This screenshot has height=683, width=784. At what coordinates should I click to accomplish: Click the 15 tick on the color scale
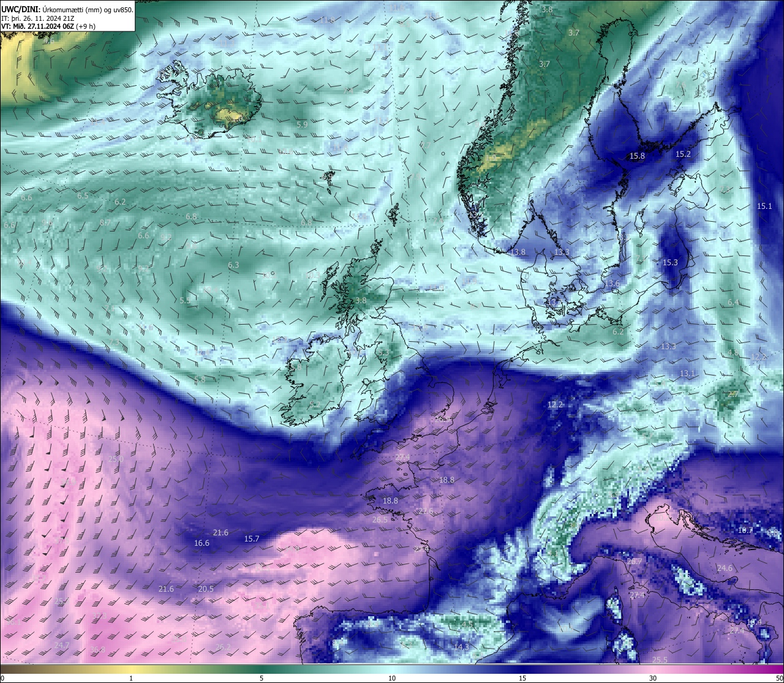(x=522, y=678)
